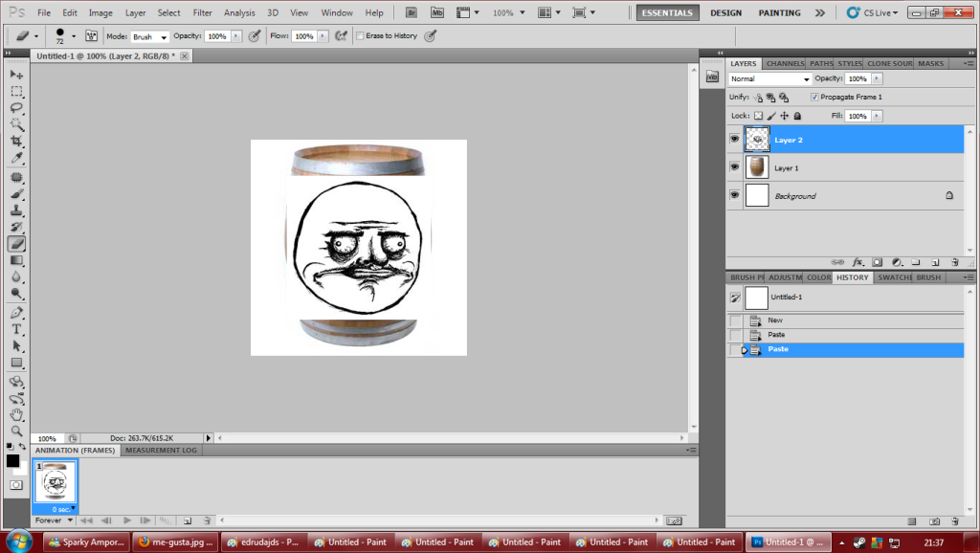Open the Image menu
Image resolution: width=980 pixels, height=553 pixels.
tap(100, 12)
